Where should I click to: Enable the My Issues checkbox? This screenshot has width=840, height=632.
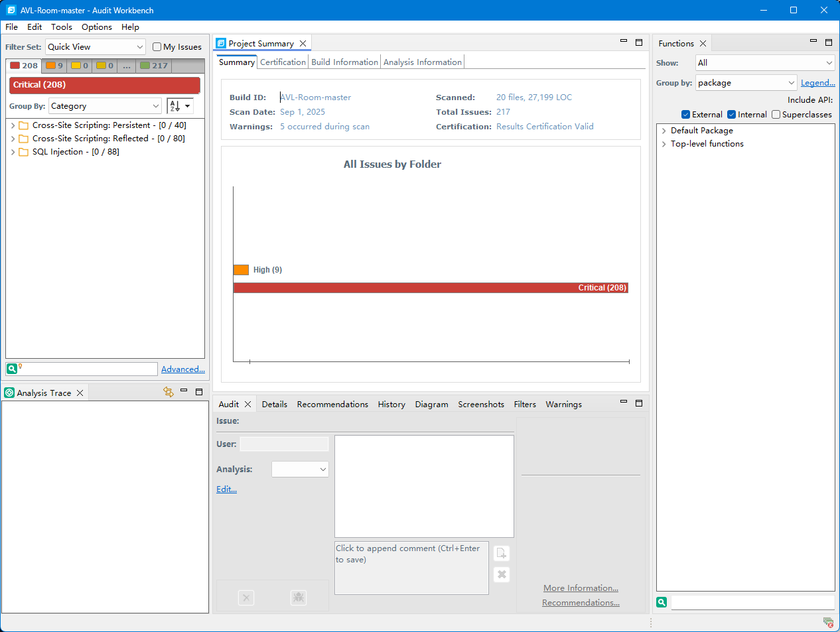tap(157, 47)
